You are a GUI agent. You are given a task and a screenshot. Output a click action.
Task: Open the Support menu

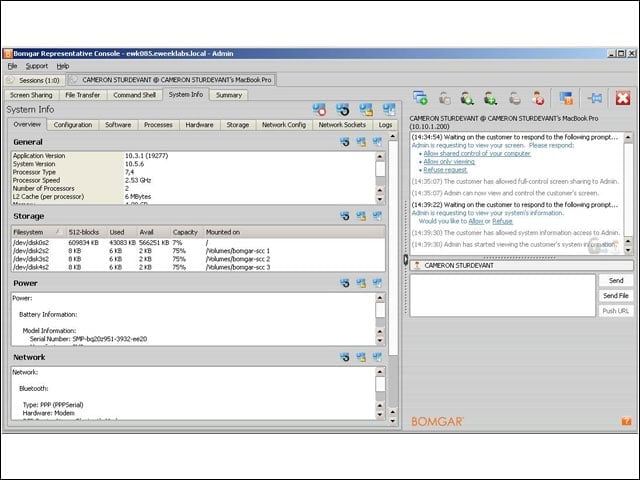pos(37,66)
